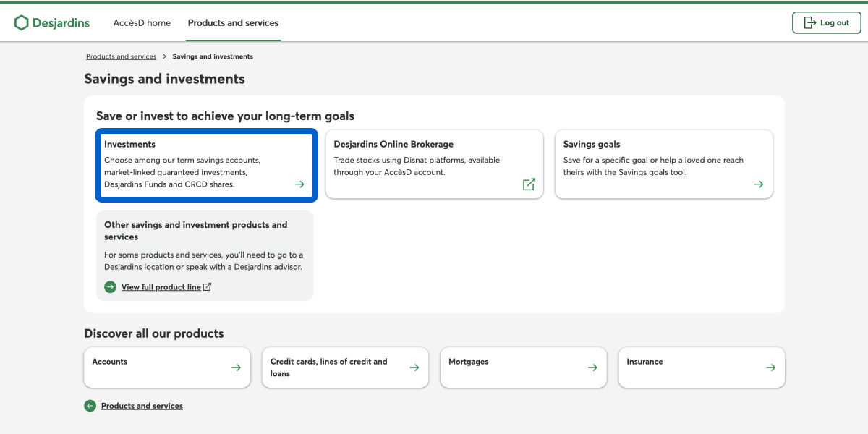
Task: Select the Desjardins Online Brokerage card heading
Action: [393, 145]
